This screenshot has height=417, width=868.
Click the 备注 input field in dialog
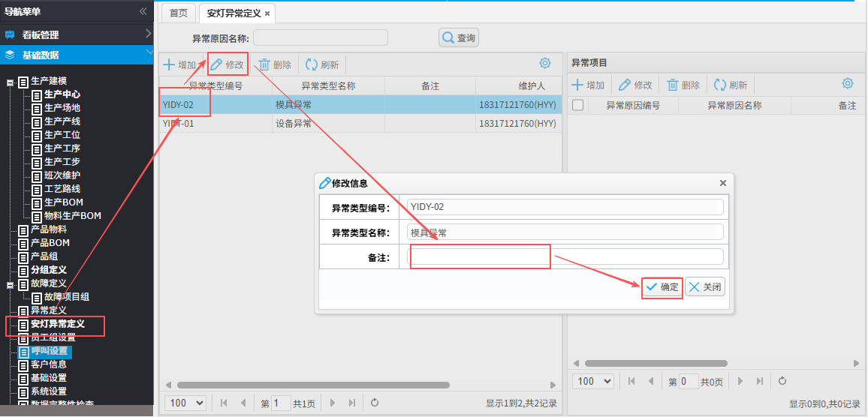tap(565, 257)
